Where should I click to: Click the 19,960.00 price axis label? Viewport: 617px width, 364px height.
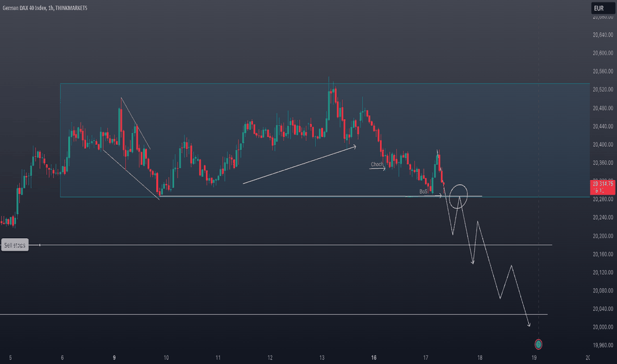603,345
